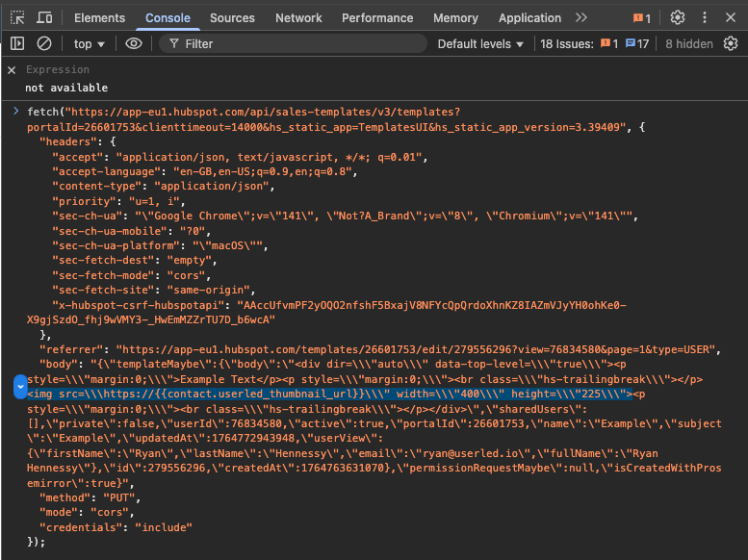Open console settings gear beside 8 hidden
This screenshot has height=560, width=748.
730,43
